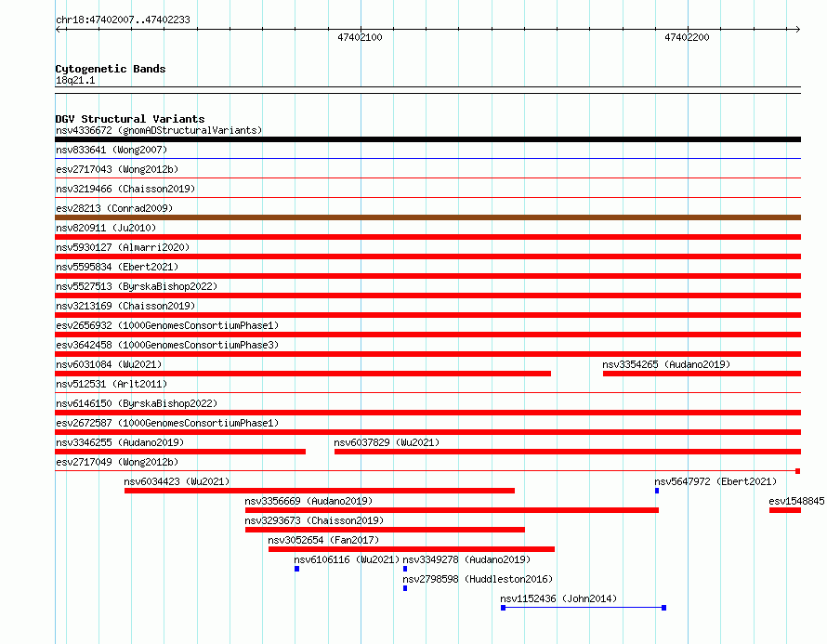Open nsv3346255 (Audano2019) variant

point(120,442)
